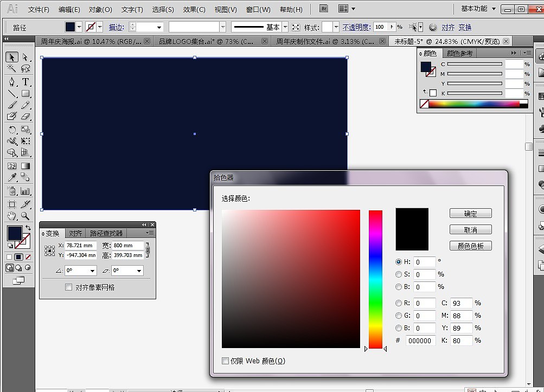Open the 样式 graphic style dropdown
544x392 pixels.
pos(336,27)
